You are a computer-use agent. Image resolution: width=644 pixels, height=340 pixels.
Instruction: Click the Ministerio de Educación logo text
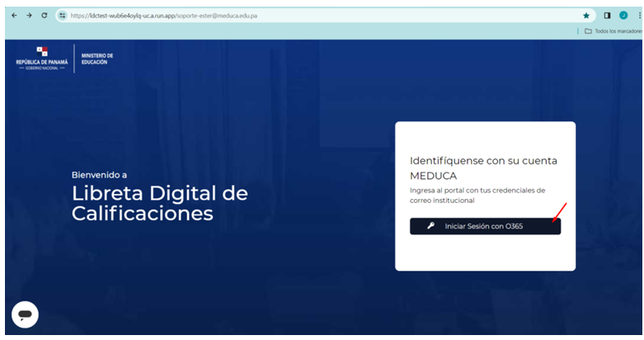coord(97,59)
